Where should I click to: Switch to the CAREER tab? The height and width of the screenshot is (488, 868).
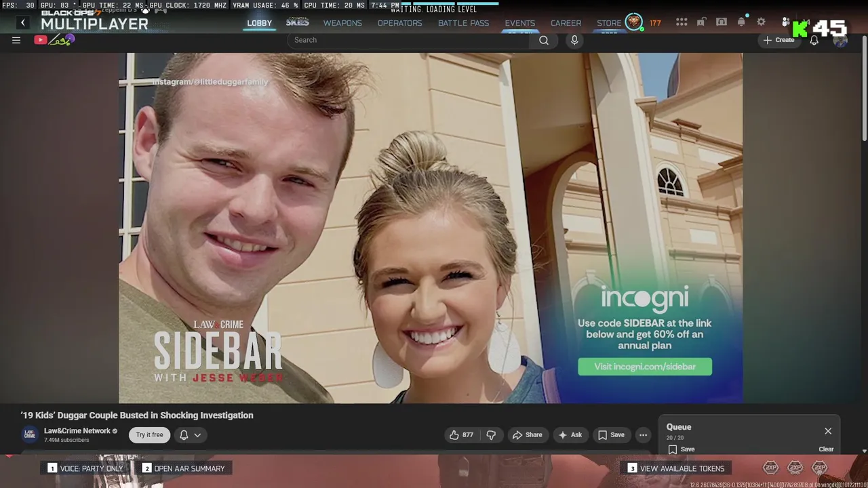pos(566,23)
